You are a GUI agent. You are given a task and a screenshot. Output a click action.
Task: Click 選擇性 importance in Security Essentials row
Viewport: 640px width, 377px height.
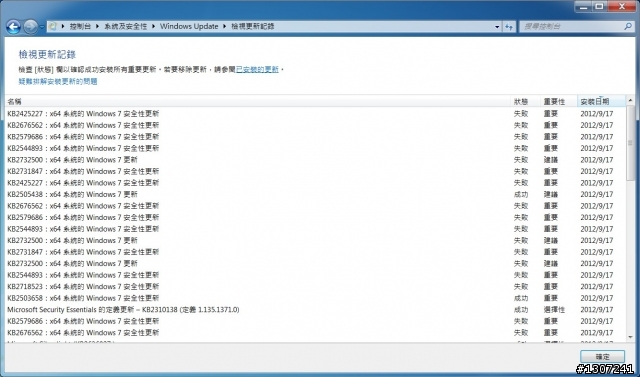[x=554, y=310]
